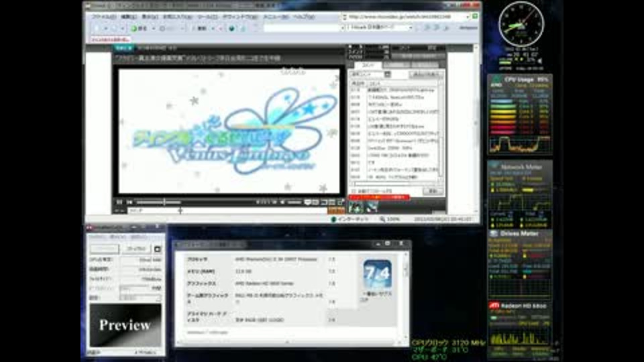Screen dimensions: 644x362
Task: Click the zoom 100% magnifier in the status bar
Action: [x=389, y=219]
